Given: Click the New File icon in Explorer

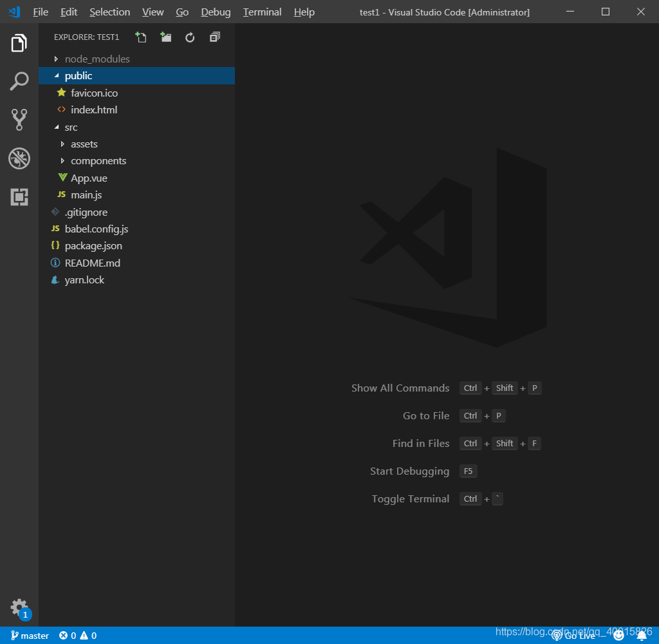Looking at the screenshot, I should click(141, 37).
